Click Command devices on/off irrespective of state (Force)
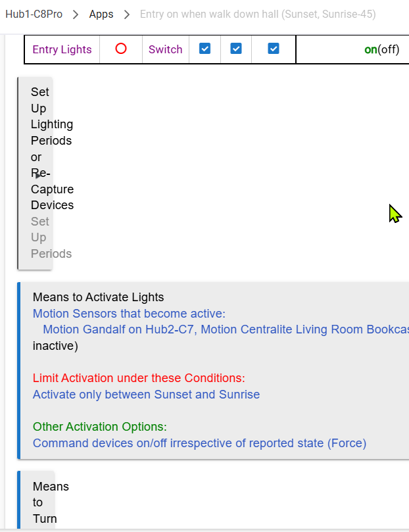 tap(199, 443)
